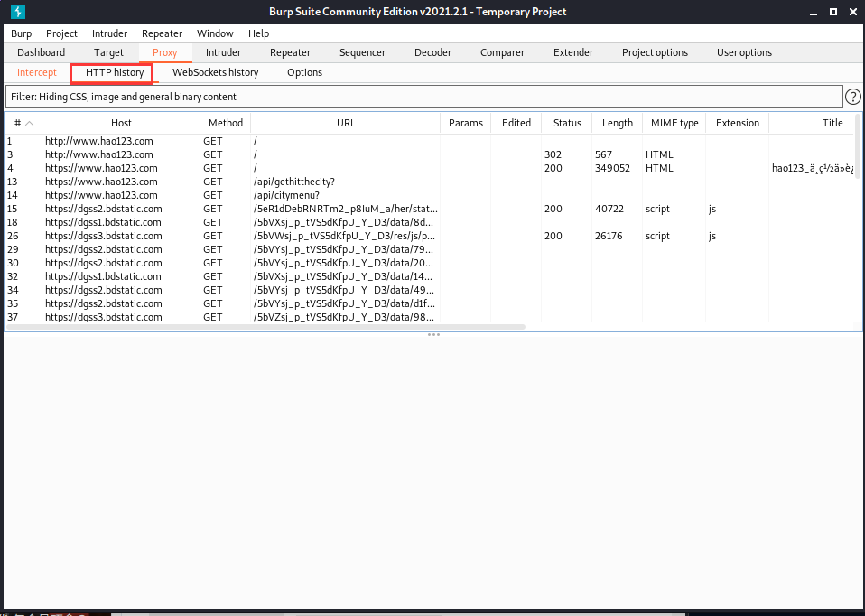Go to the Repeater tool tab
The image size is (865, 616).
[x=290, y=52]
